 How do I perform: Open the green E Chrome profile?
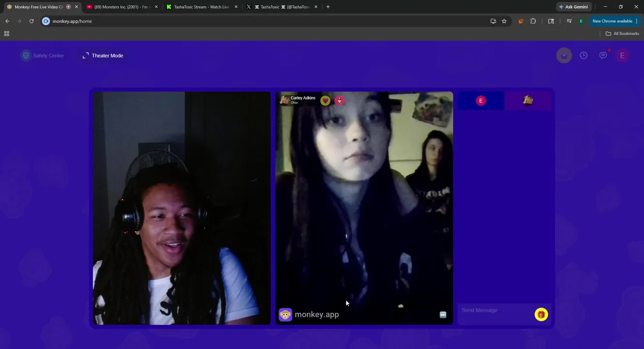(581, 21)
